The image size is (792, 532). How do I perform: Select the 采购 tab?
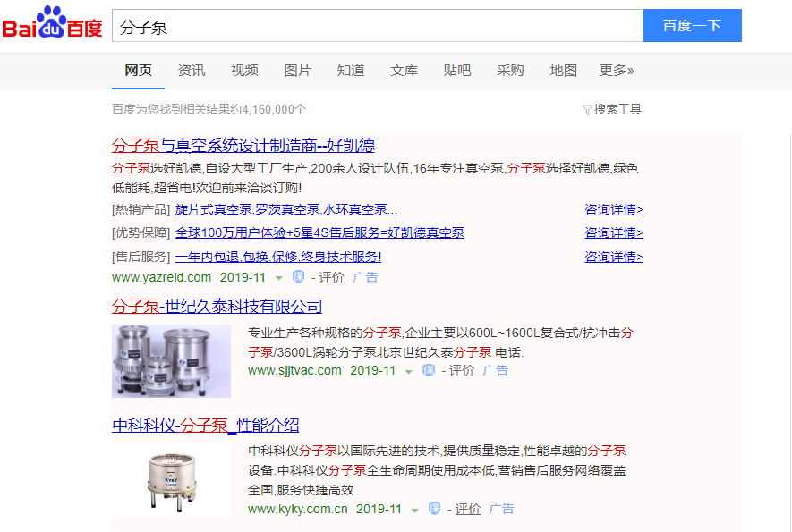tap(510, 70)
